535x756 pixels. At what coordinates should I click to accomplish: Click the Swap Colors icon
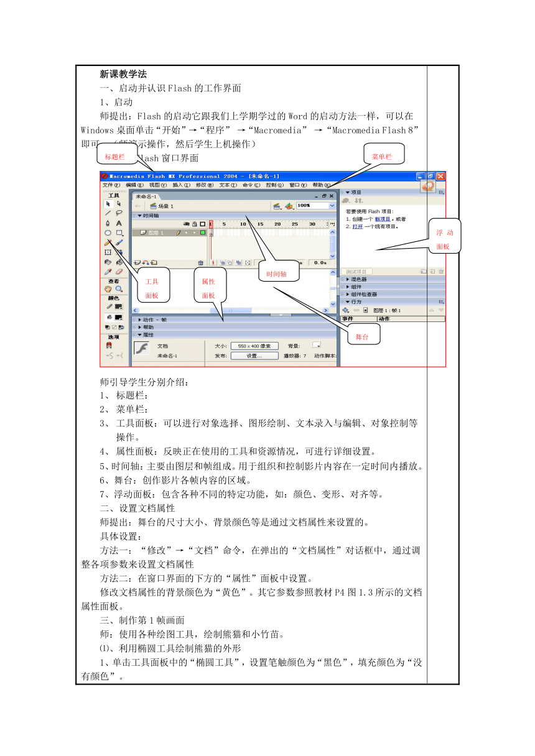pyautogui.click(x=121, y=327)
